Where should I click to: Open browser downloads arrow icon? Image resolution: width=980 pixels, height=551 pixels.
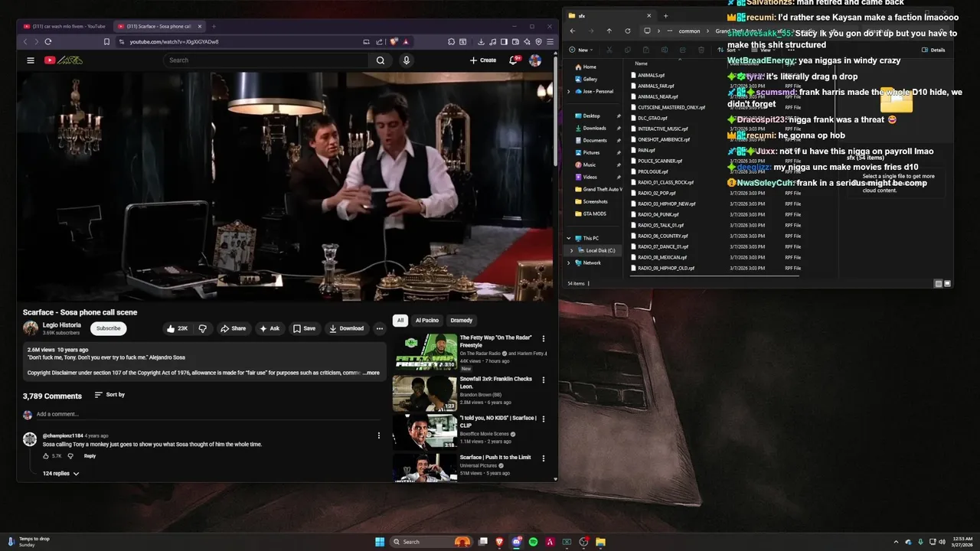[480, 41]
